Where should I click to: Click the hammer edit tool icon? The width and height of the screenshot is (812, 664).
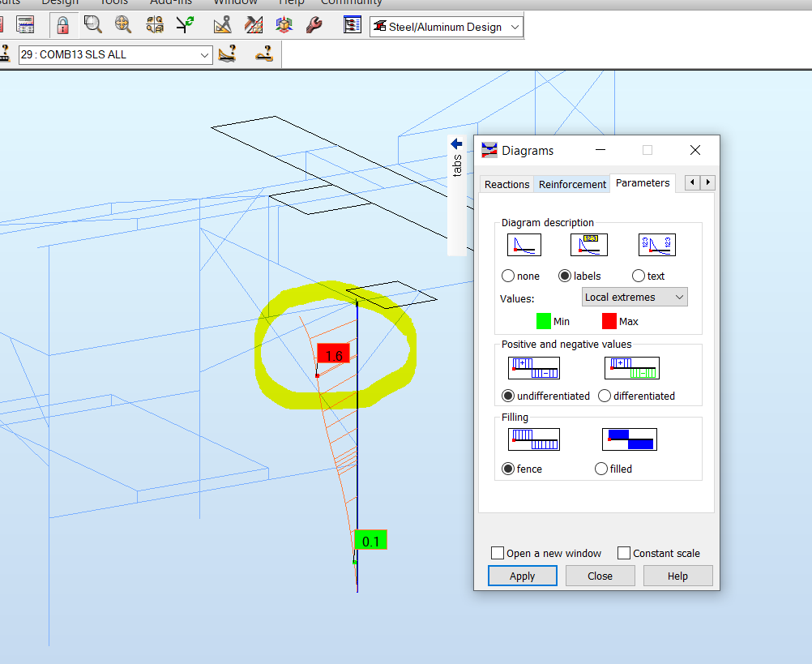tap(253, 24)
